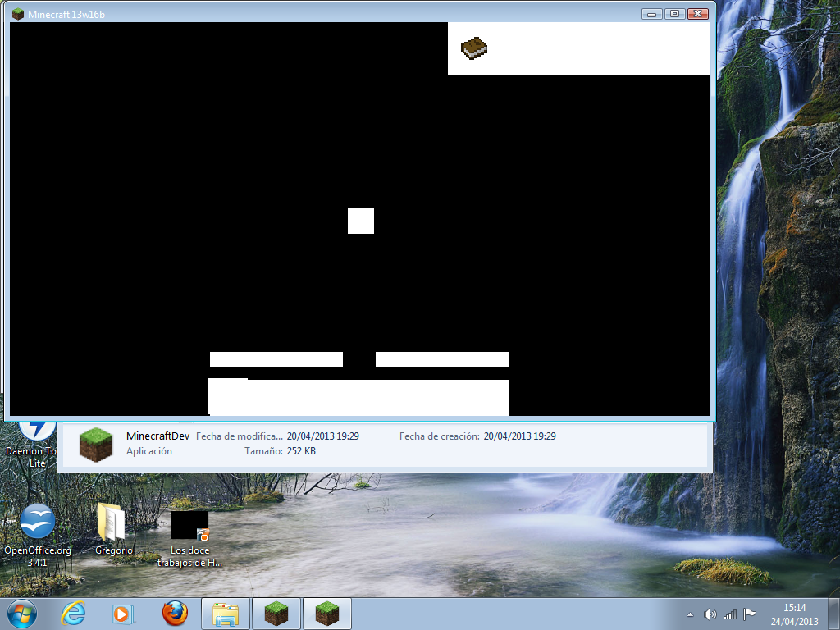Switch to Windows Explorer in taskbar

[226, 614]
